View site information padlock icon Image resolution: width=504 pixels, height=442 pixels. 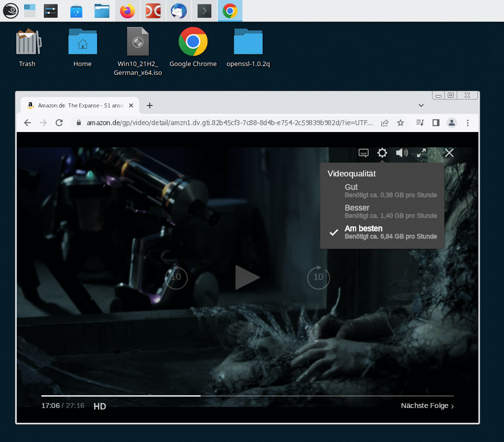79,123
